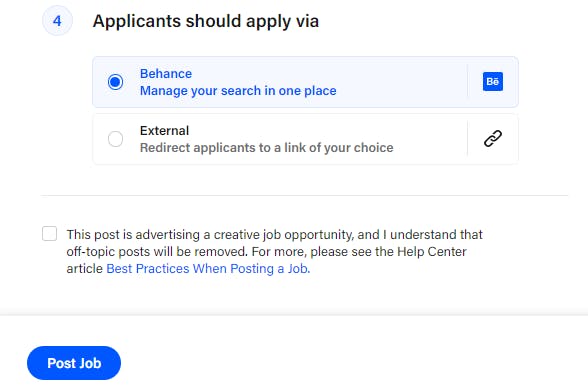Click the chain link icon beside External
This screenshot has width=588, height=388.
click(x=493, y=139)
